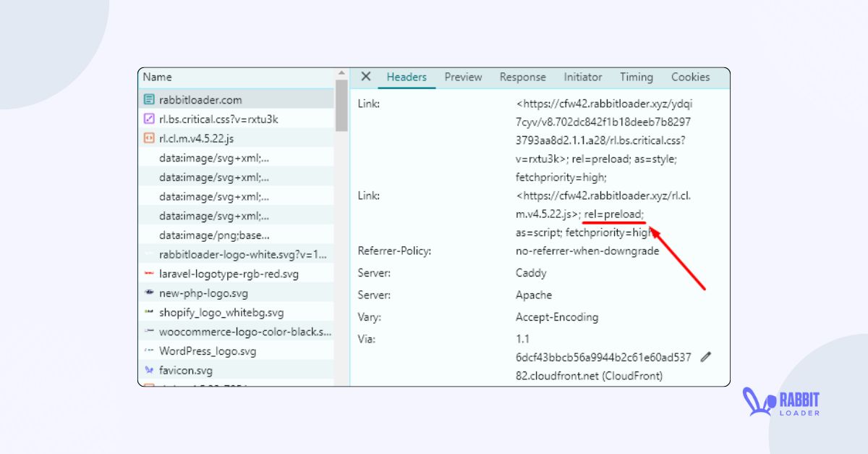The image size is (868, 454).
Task: Switch to the Headers tab
Action: [x=407, y=77]
